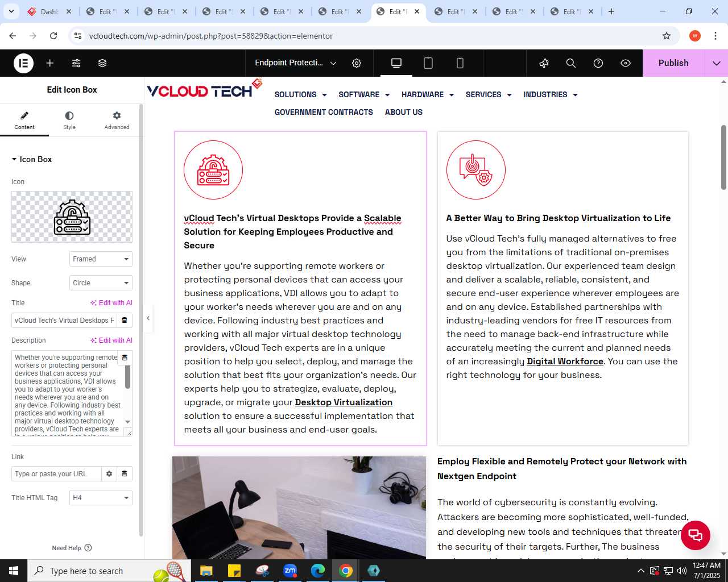
Task: Open the live chat bubble button
Action: tap(696, 535)
